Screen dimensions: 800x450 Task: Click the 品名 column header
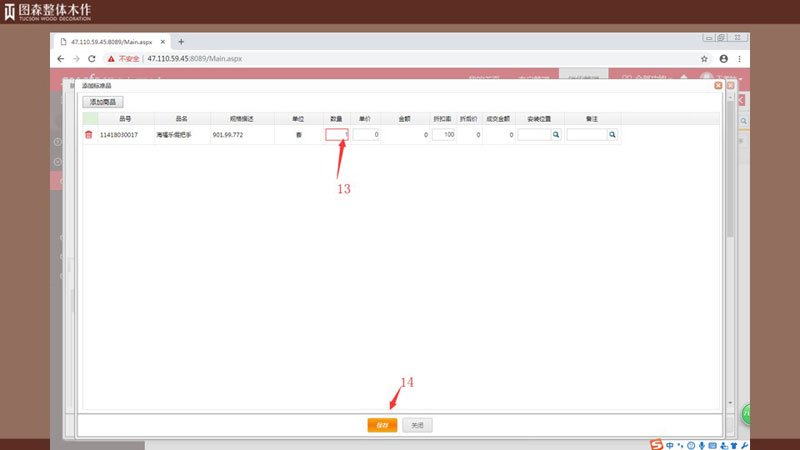181,118
